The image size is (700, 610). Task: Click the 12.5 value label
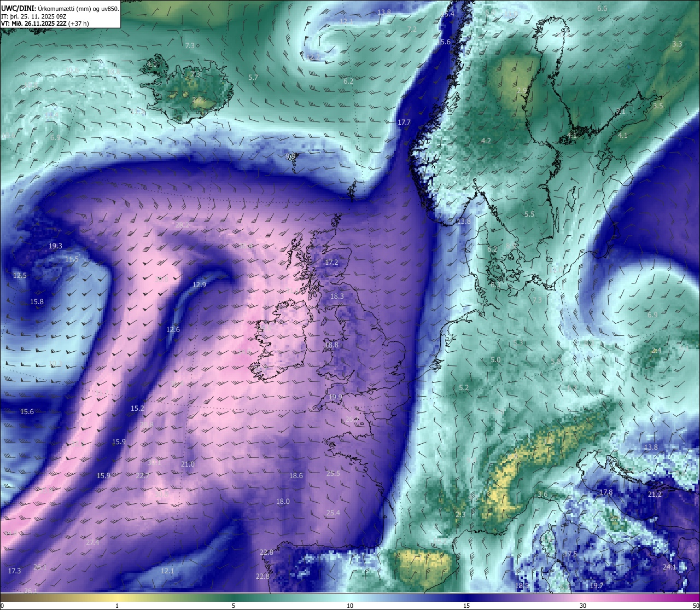tap(20, 276)
